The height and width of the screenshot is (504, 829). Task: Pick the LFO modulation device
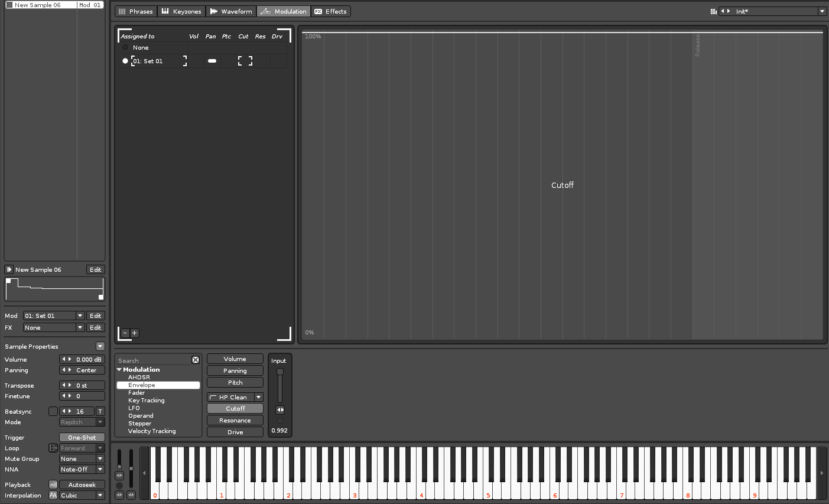134,408
